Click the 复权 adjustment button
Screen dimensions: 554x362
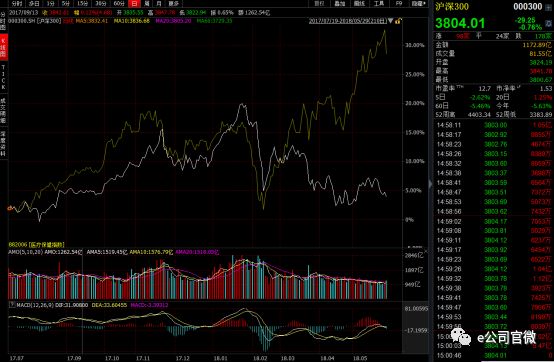(319, 4)
